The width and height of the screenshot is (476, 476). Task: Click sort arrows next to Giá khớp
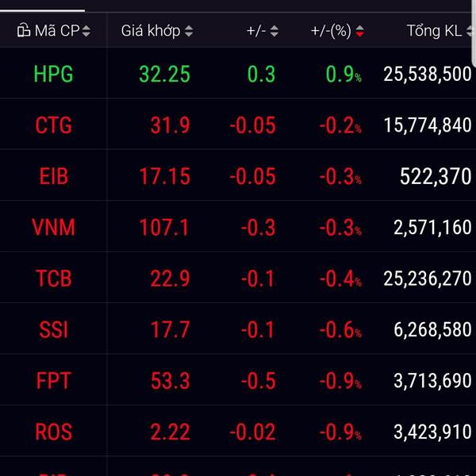tap(188, 32)
